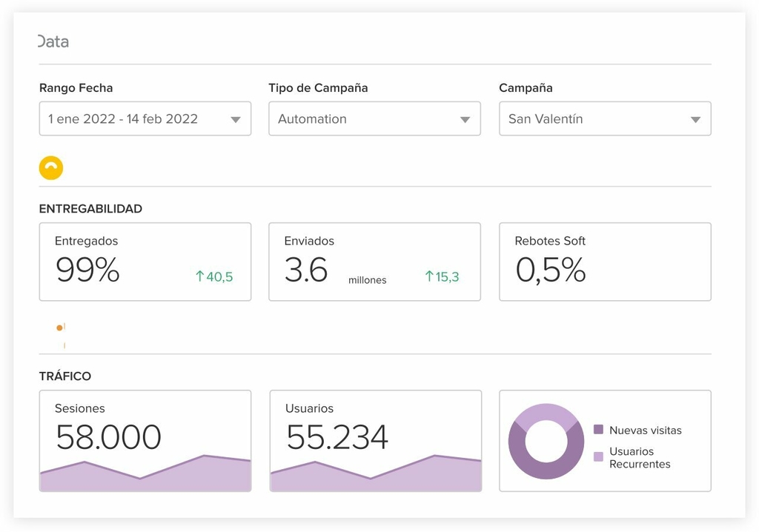Click the small orange dot indicator

pyautogui.click(x=60, y=327)
